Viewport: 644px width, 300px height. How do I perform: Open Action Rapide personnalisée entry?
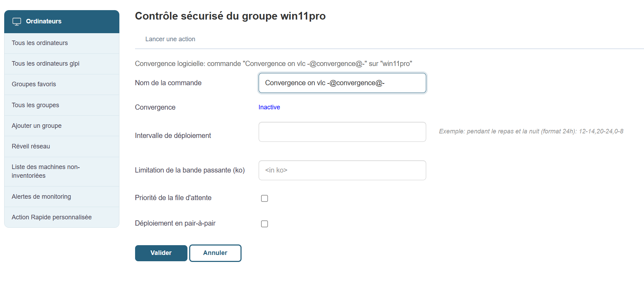(52, 217)
